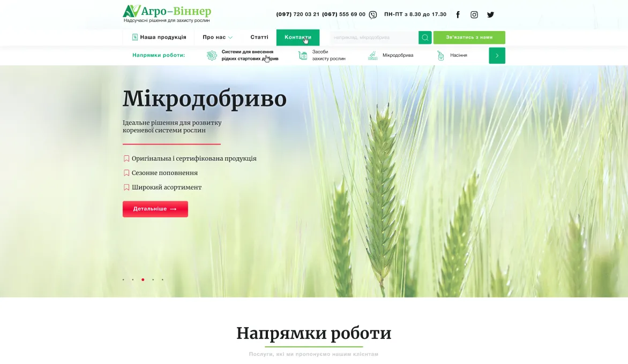
Task: Go to the second slider dot
Action: point(133,279)
